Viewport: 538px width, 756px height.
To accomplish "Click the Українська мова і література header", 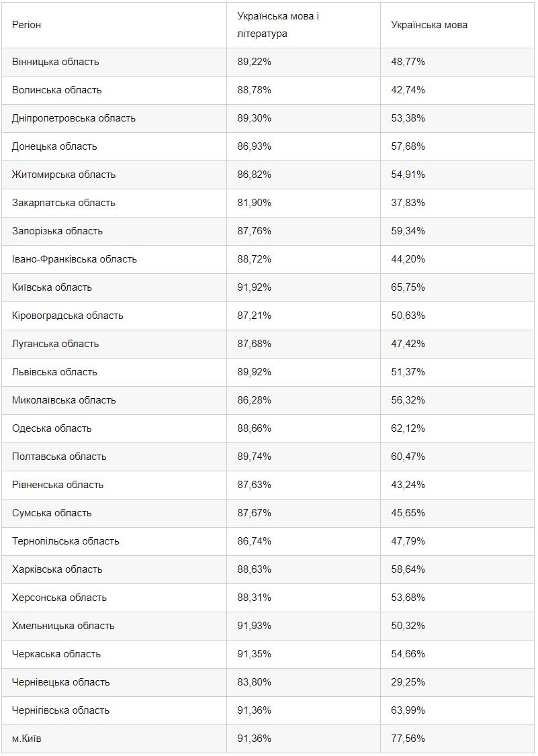I will 277,25.
